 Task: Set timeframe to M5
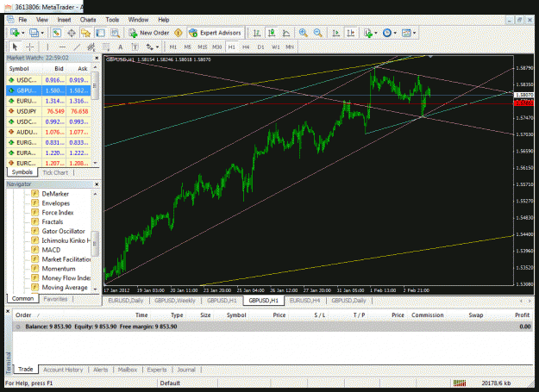(x=187, y=47)
